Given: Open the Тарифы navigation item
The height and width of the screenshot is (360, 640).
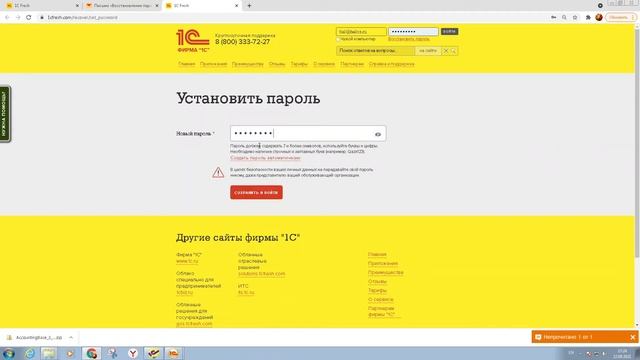Looking at the screenshot, I should coord(299,64).
